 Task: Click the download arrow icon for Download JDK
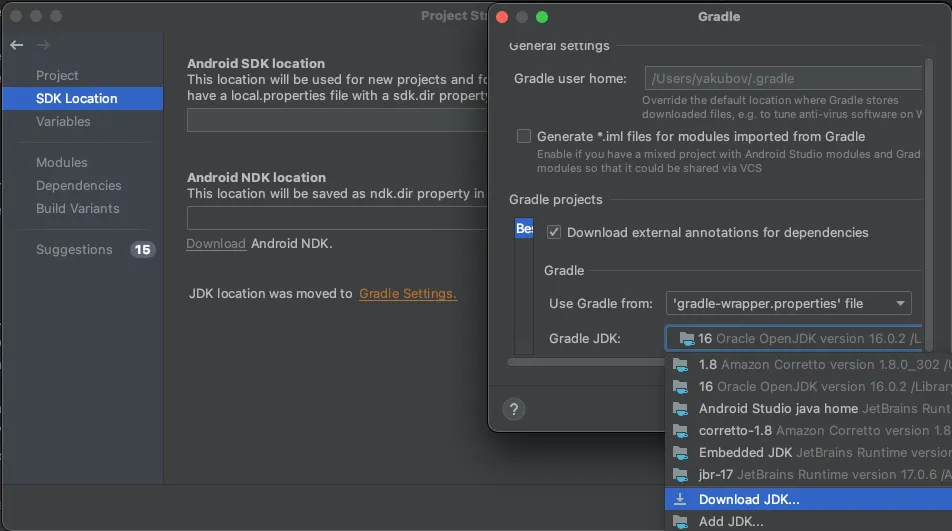[x=680, y=499]
